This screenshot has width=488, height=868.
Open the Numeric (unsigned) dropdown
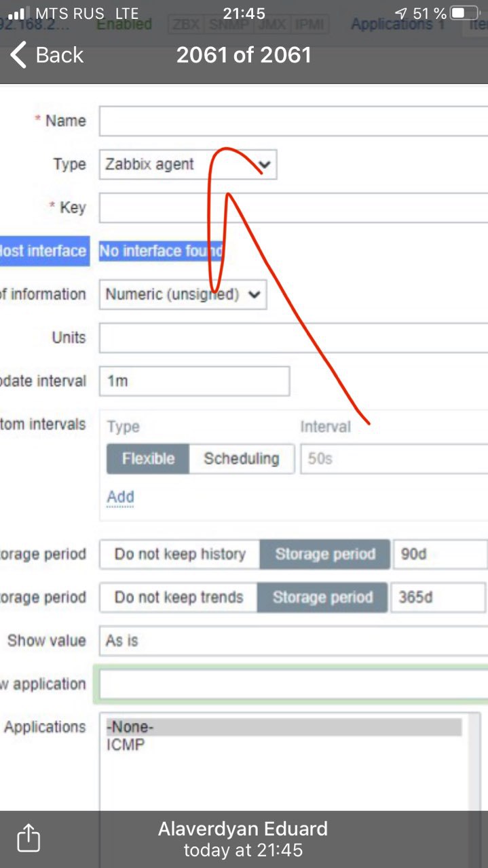pos(183,294)
